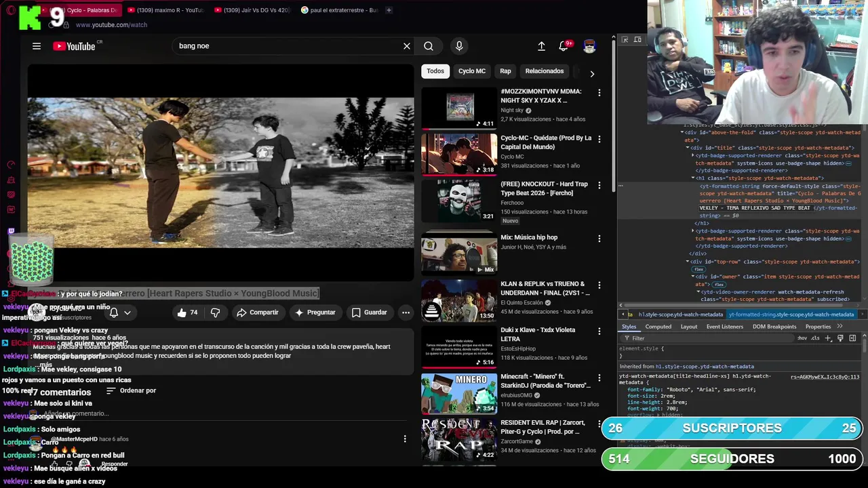Toggle flex badge on owner div
868x488 pixels.
coord(718,285)
